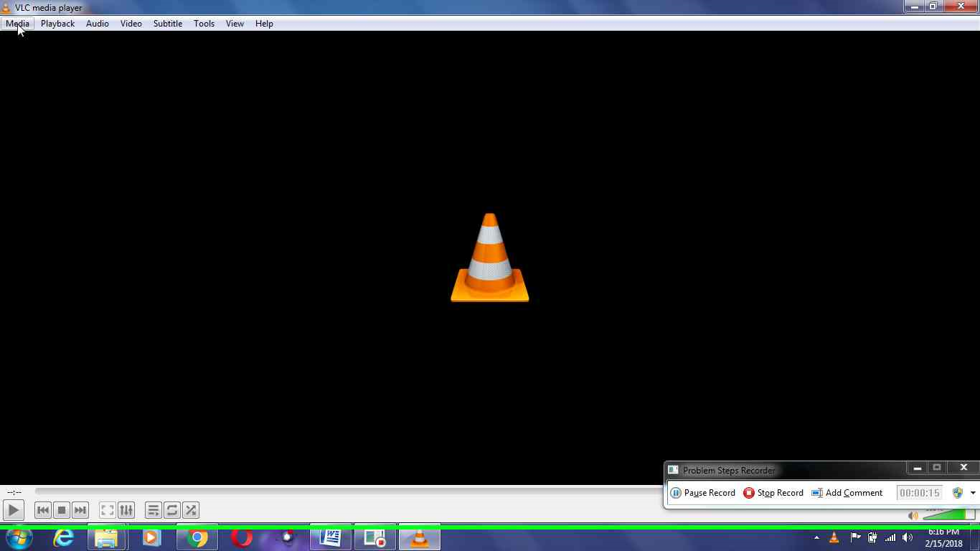Pause Record in Problem Steps Recorder

703,493
